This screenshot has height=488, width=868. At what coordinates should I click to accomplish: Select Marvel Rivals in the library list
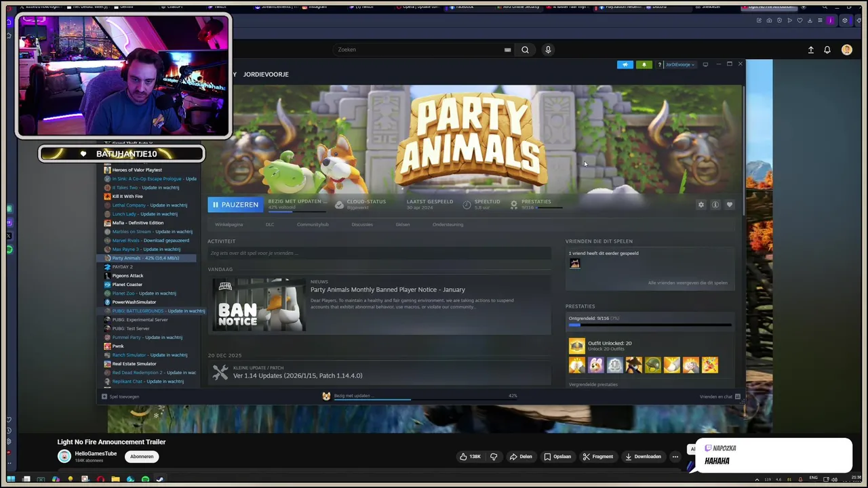pos(151,241)
